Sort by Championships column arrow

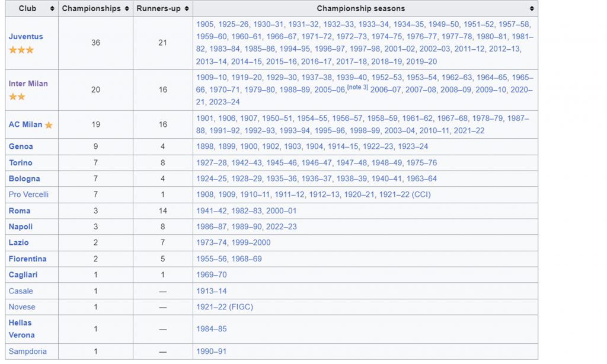click(127, 8)
